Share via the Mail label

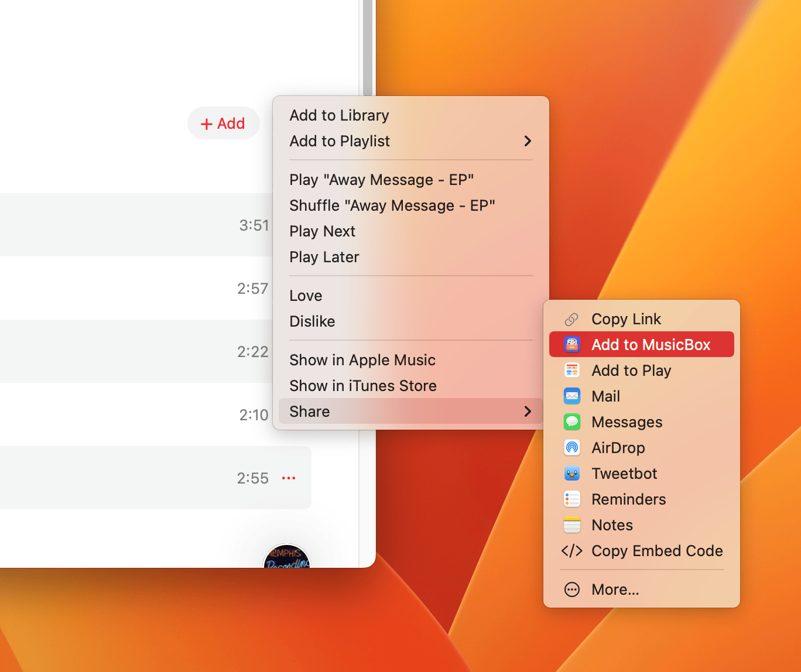point(605,396)
